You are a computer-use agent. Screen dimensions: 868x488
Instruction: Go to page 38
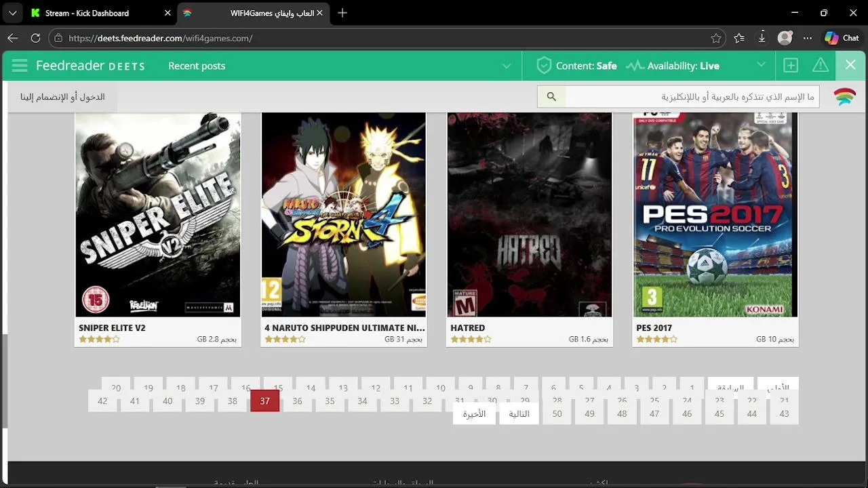click(x=232, y=401)
